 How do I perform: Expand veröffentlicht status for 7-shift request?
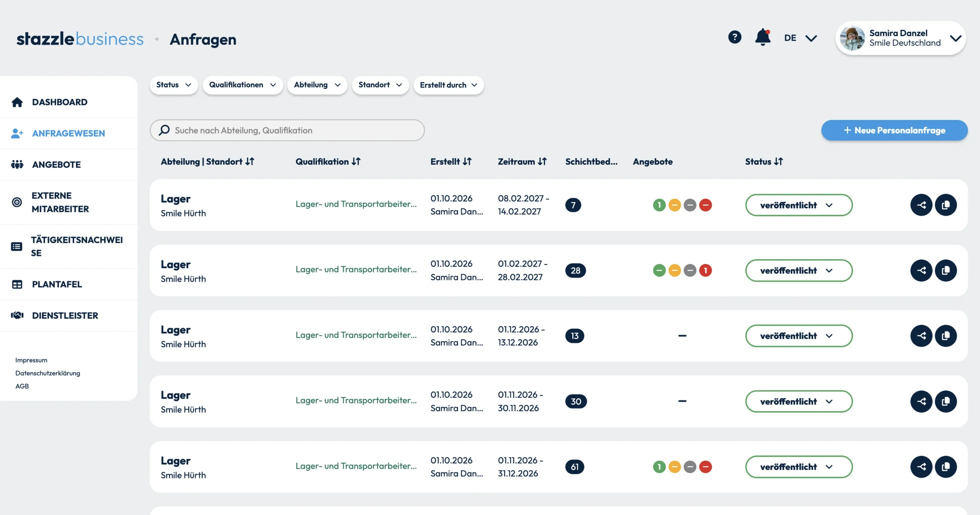point(799,205)
